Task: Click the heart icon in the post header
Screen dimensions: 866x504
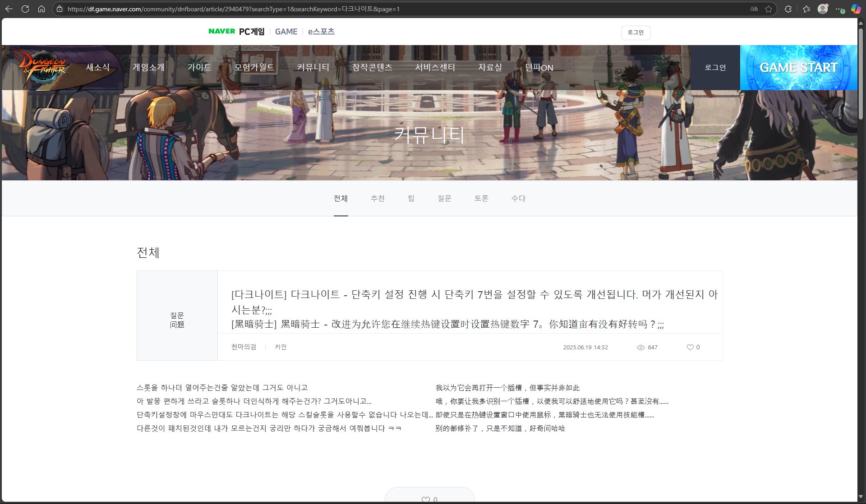Action: point(690,347)
